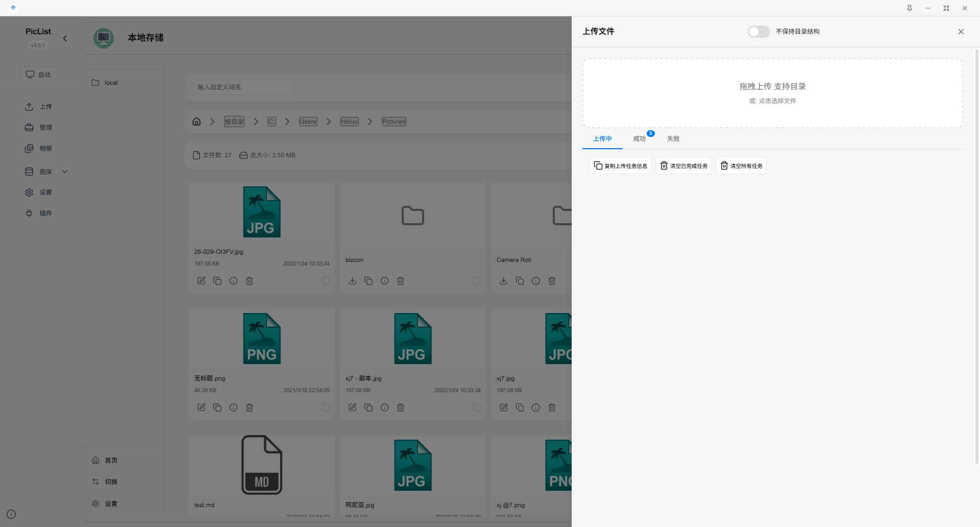The width and height of the screenshot is (980, 527).
Task: Go to Pictures in the breadcrumb
Action: (x=394, y=122)
